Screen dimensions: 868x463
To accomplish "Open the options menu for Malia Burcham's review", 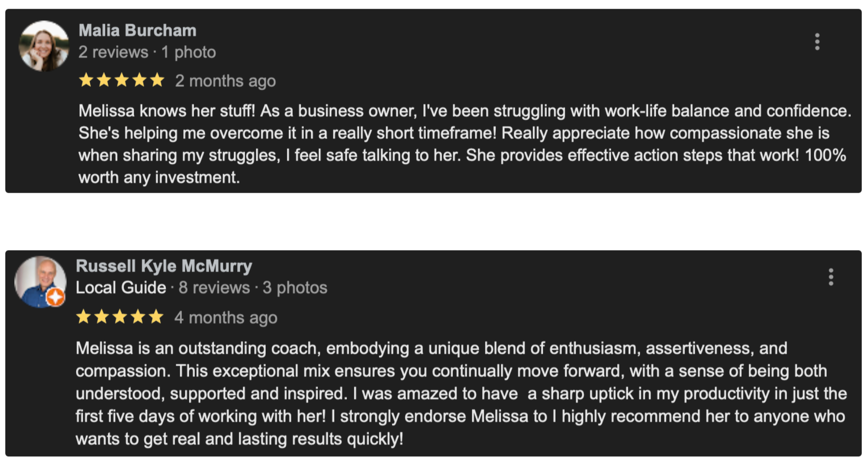I will [x=817, y=42].
